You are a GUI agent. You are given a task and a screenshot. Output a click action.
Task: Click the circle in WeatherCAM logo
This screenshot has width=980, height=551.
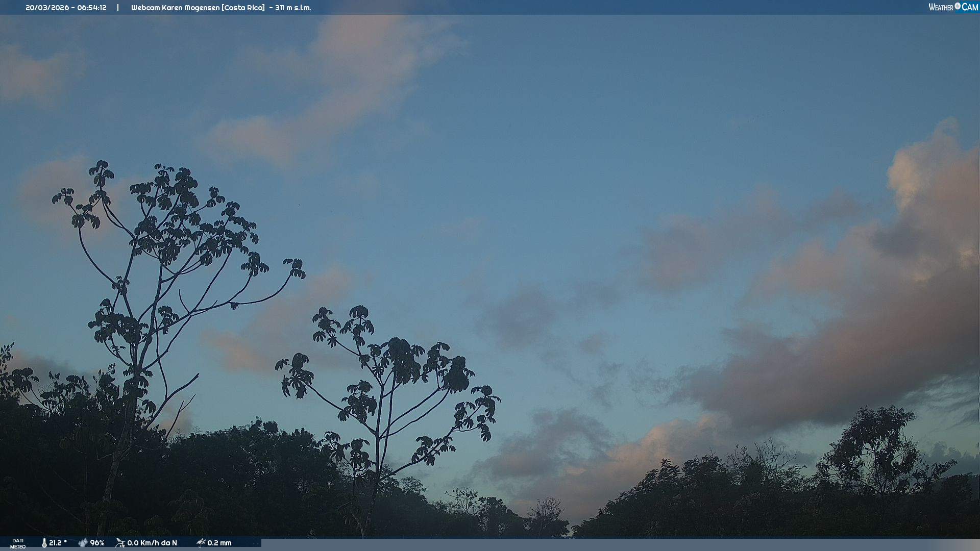point(958,6)
